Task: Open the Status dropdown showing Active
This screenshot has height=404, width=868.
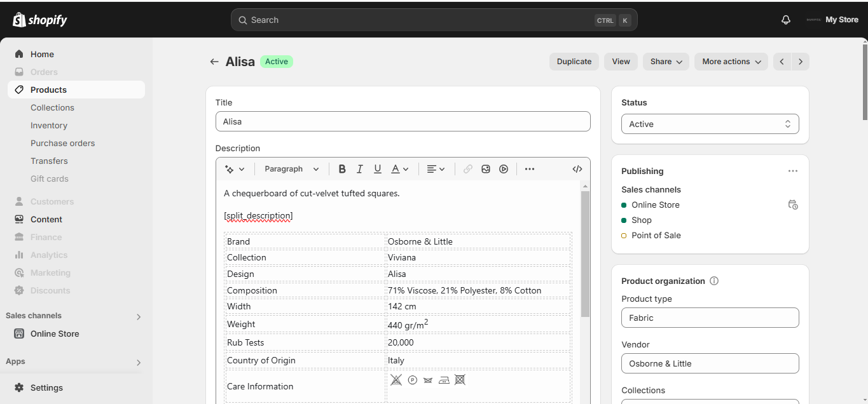Action: tap(710, 124)
